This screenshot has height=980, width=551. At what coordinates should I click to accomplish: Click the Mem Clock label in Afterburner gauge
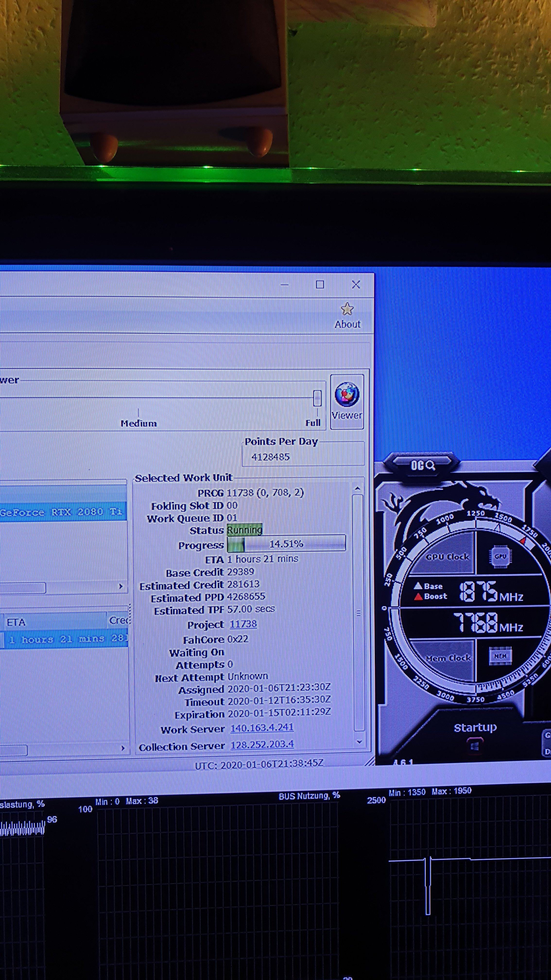pos(448,658)
